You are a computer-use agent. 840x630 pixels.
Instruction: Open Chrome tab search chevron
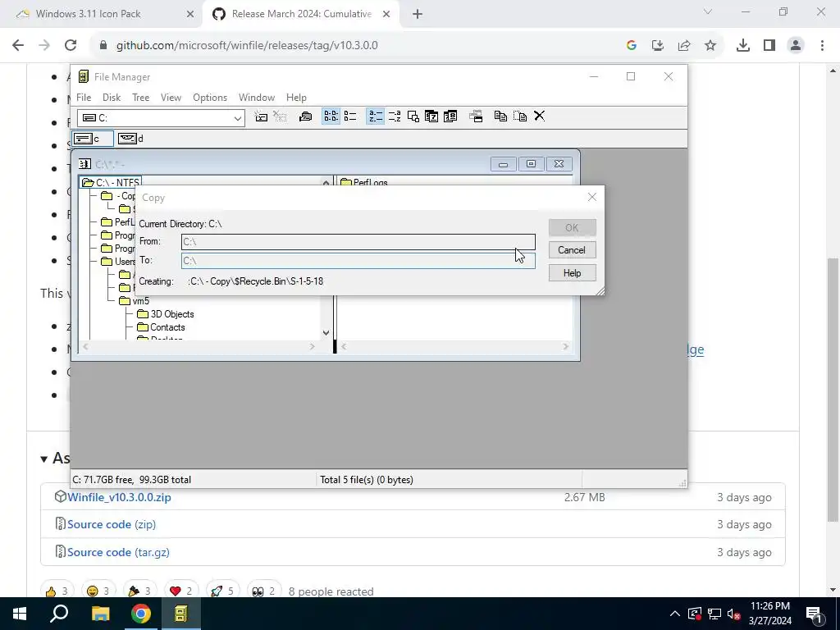(708, 12)
